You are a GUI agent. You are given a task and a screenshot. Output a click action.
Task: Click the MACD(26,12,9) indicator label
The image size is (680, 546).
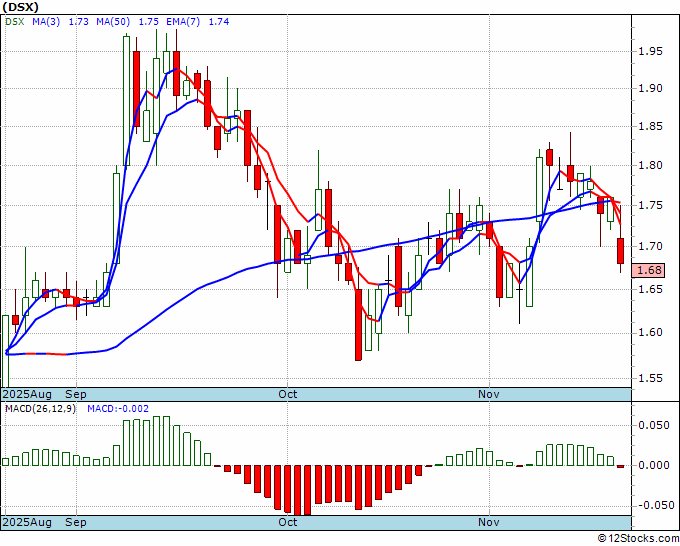40,409
